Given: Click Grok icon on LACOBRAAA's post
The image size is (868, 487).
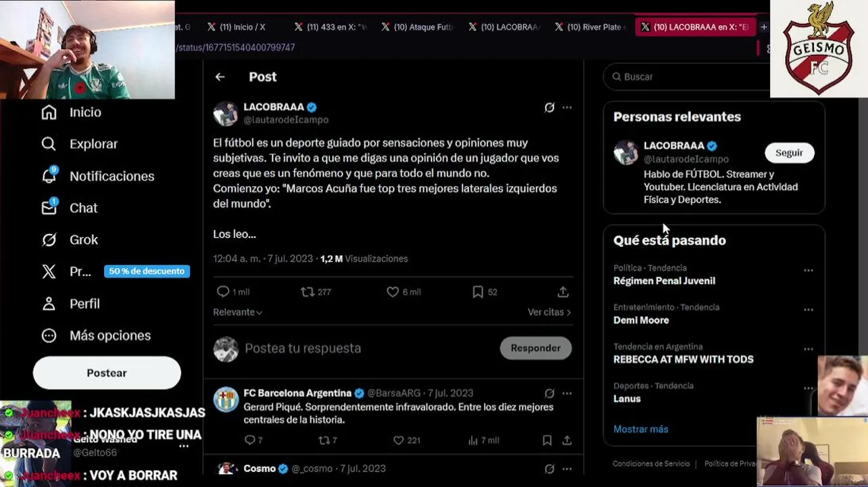Looking at the screenshot, I should (550, 108).
